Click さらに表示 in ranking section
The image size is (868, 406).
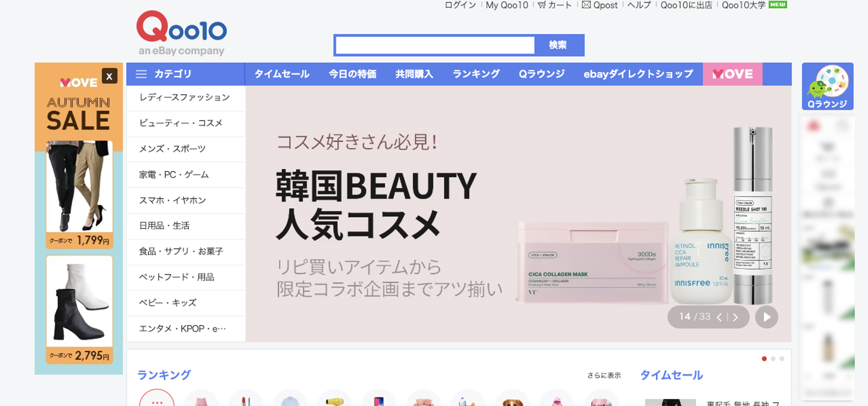[x=604, y=376]
